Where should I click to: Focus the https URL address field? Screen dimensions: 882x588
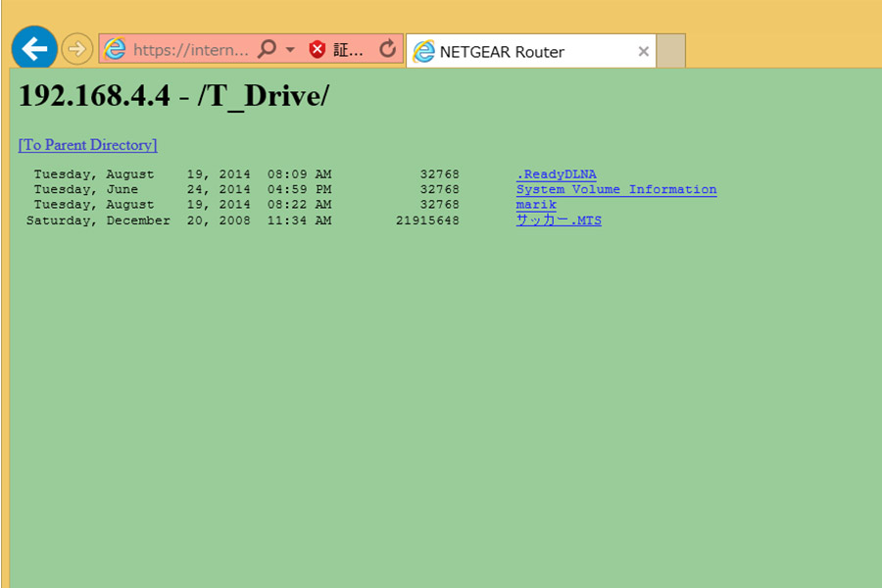pos(190,50)
